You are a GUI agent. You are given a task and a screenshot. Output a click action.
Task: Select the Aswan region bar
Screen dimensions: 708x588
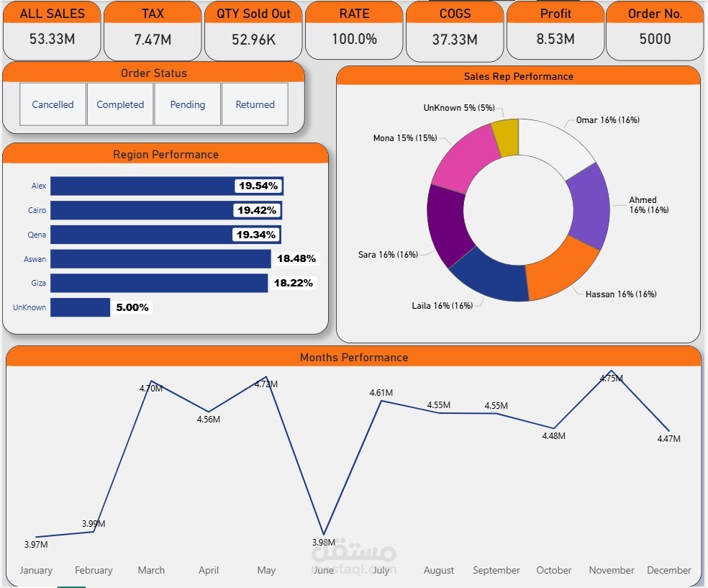(x=160, y=259)
